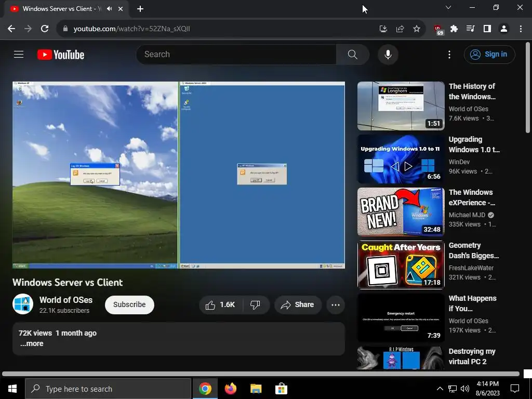
Task: Like the video with thumbs up
Action: click(x=220, y=304)
